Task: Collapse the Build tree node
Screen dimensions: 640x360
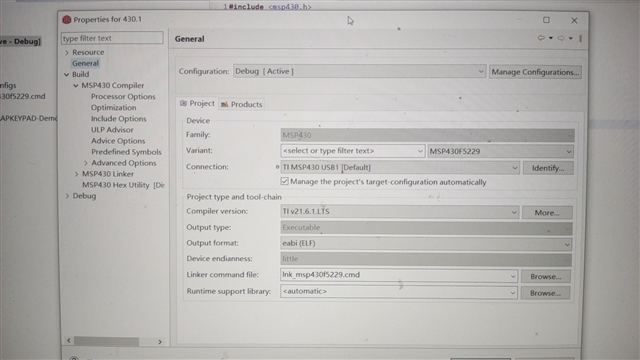Action: click(x=67, y=74)
